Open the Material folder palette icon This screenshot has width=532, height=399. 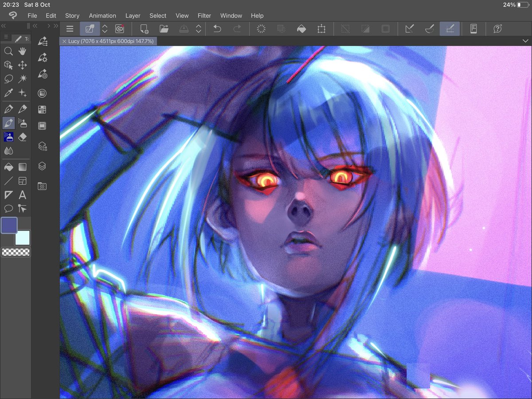click(42, 186)
